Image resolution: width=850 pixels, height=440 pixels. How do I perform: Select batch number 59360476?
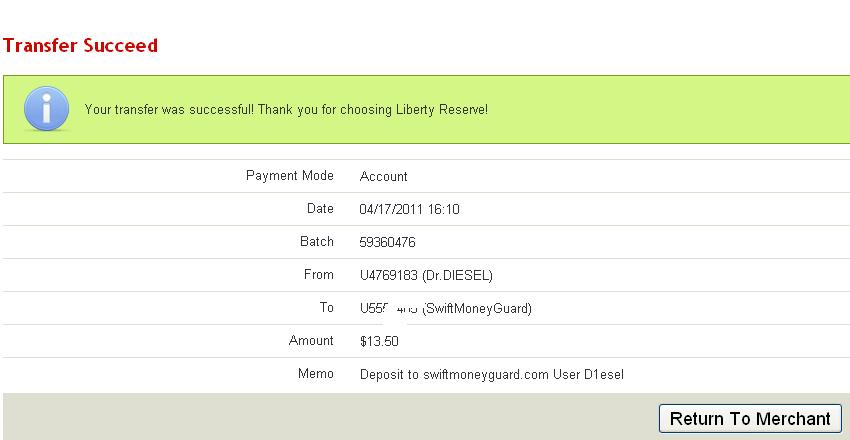pos(387,243)
